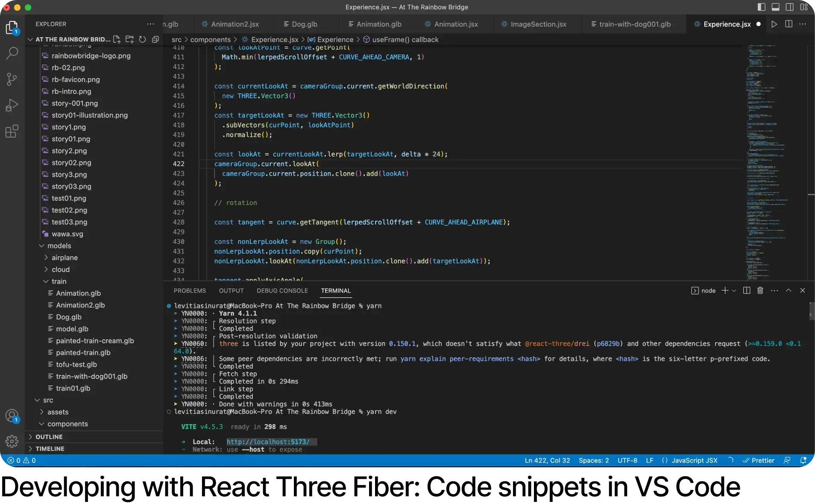This screenshot has width=815, height=504.
Task: Expand the airplane folder
Action: (x=64, y=258)
